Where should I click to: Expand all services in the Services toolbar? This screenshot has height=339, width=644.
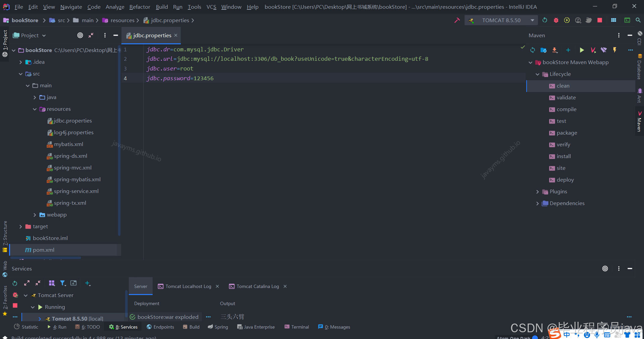coord(27,283)
